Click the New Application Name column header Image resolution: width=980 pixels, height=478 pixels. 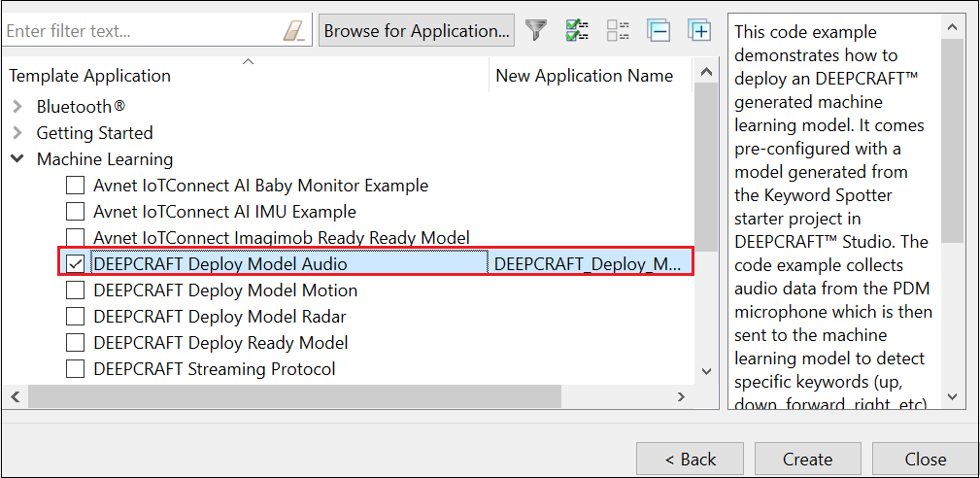coord(591,76)
